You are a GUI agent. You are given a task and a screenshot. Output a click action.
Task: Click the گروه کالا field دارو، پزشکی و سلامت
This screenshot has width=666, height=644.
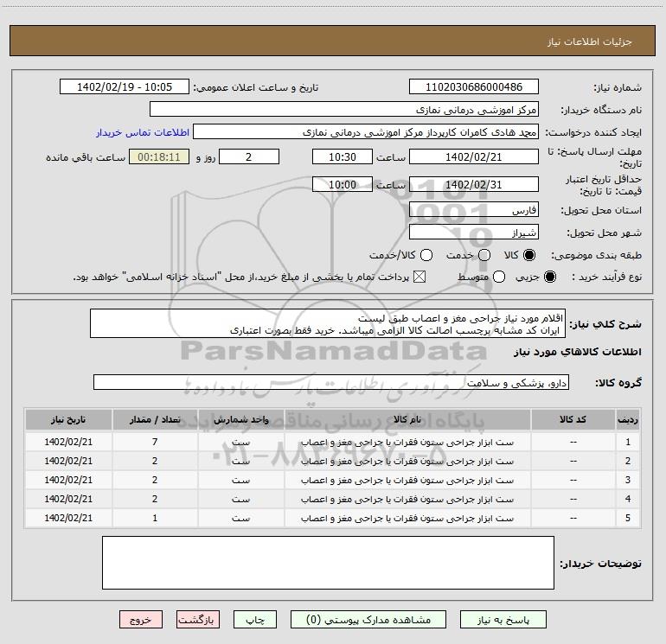tap(331, 382)
